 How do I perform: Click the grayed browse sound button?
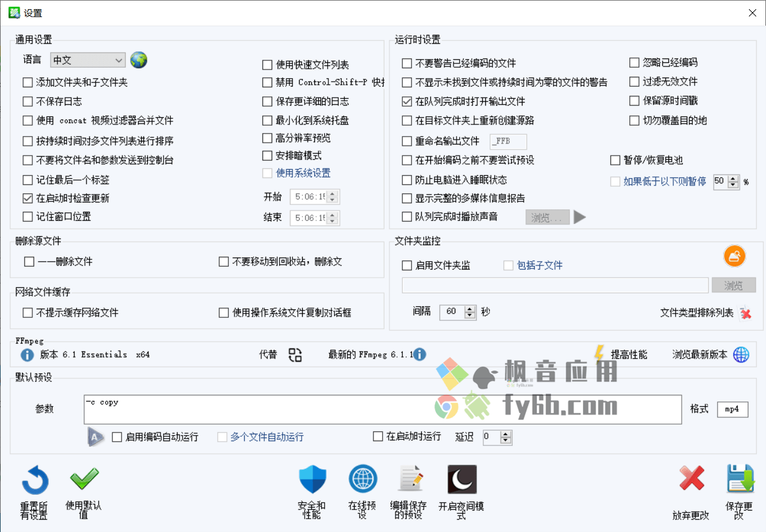pyautogui.click(x=547, y=217)
